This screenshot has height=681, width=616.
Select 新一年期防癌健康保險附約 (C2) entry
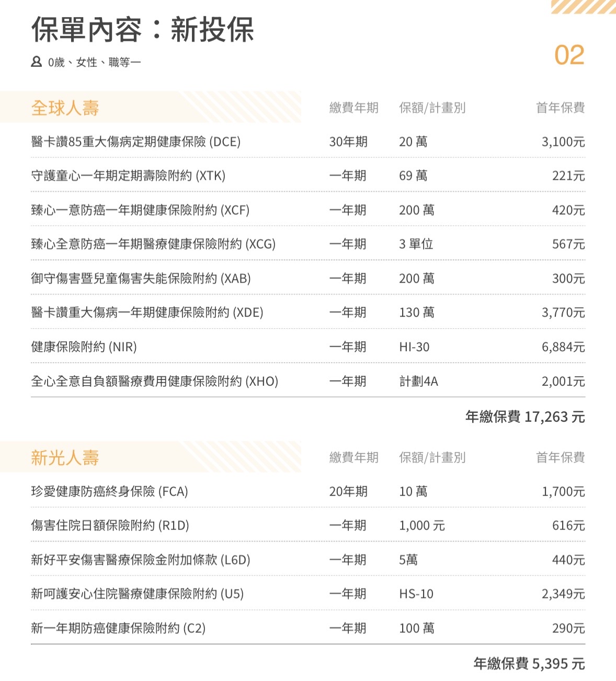[118, 628]
